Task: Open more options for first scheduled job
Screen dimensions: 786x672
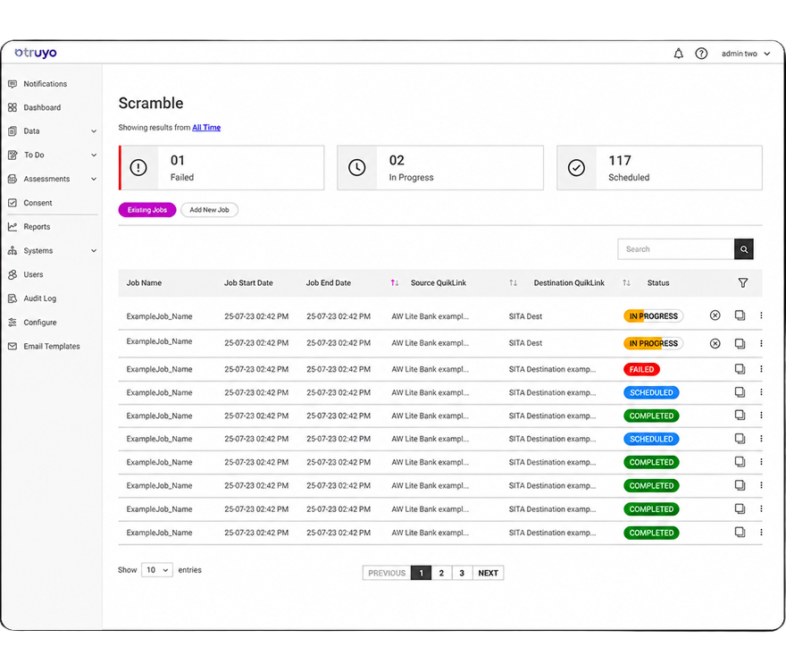Action: pos(761,392)
